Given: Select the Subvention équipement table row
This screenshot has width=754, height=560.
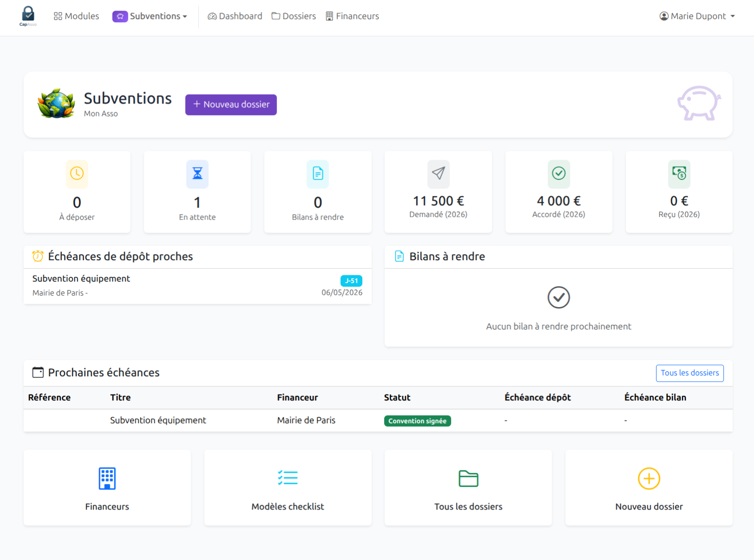Looking at the screenshot, I should point(158,420).
